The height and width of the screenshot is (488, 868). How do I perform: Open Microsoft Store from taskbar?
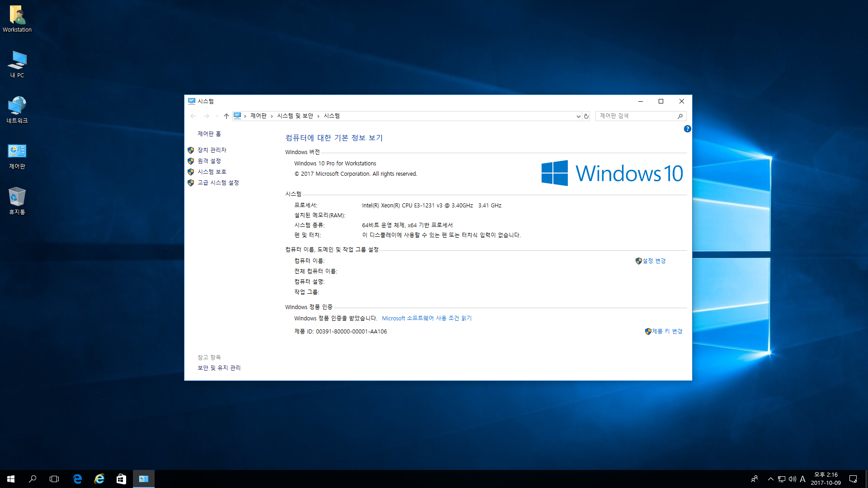(x=121, y=479)
